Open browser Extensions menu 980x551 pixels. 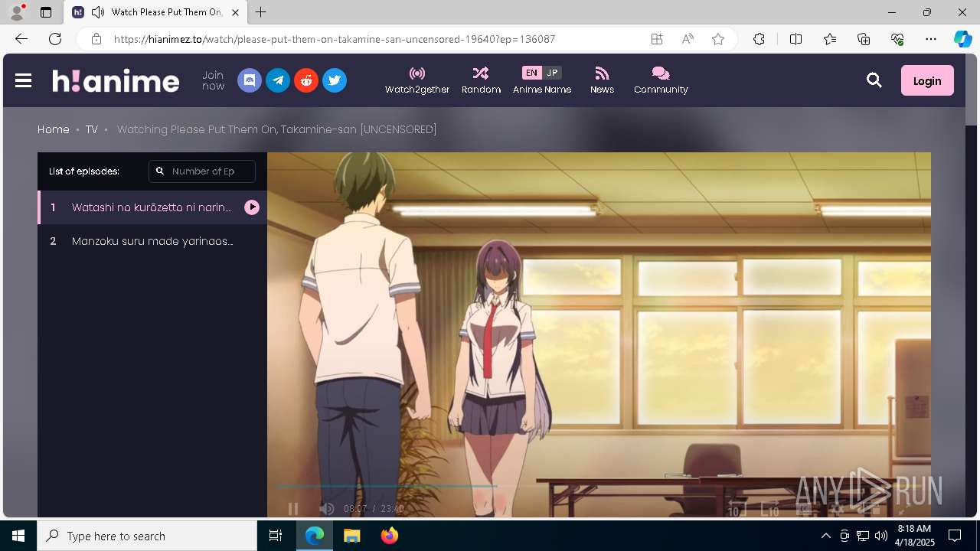coord(759,39)
